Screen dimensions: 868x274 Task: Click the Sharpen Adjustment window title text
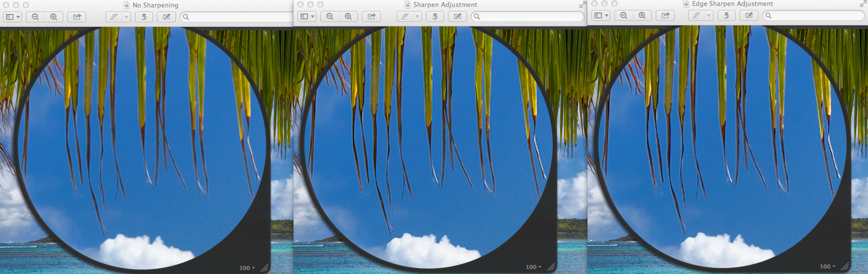(445, 4)
